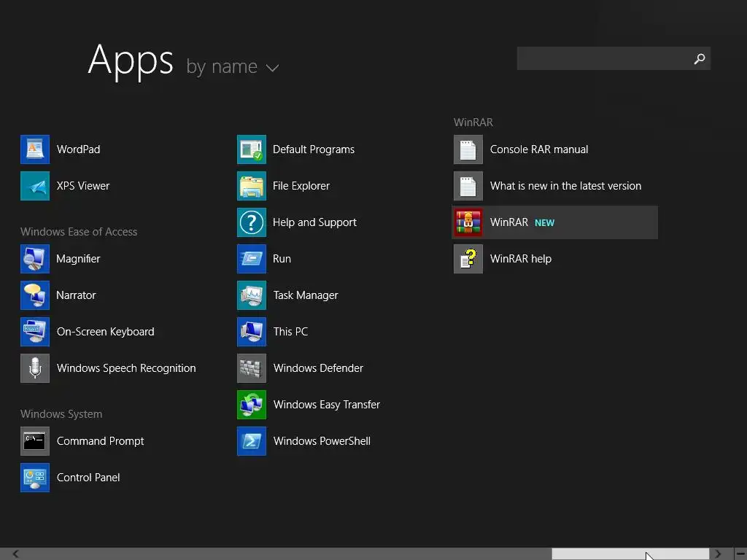747x560 pixels.
Task: Click the 'Windows Speech Recognition' text
Action: click(126, 368)
